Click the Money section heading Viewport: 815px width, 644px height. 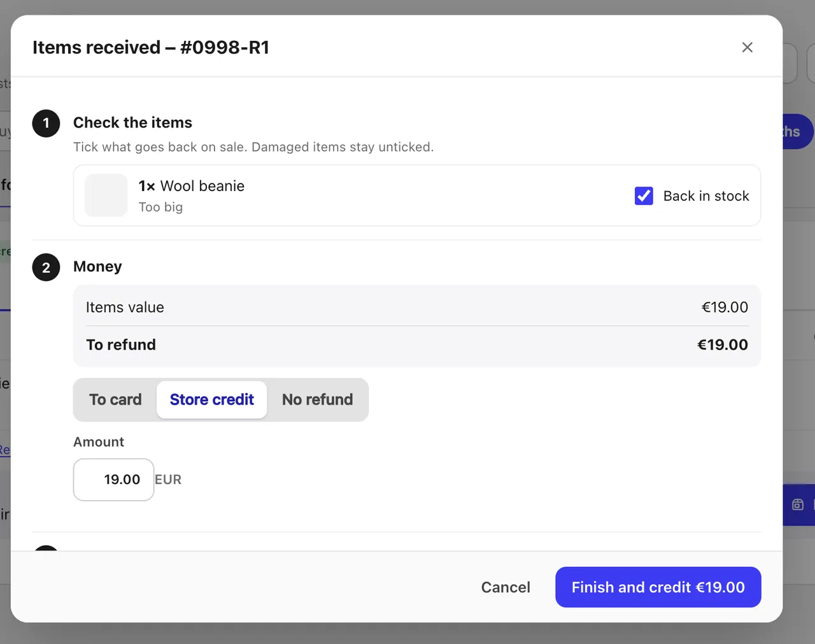[x=97, y=266]
